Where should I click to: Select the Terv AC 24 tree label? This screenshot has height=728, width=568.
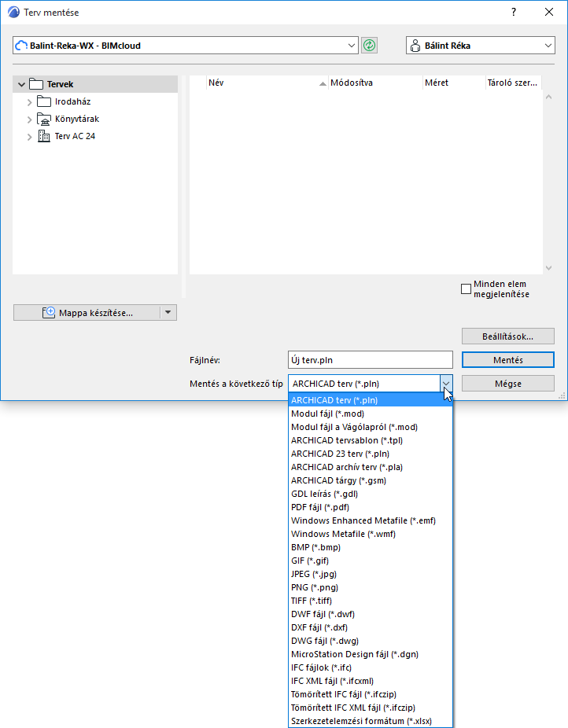[x=75, y=136]
